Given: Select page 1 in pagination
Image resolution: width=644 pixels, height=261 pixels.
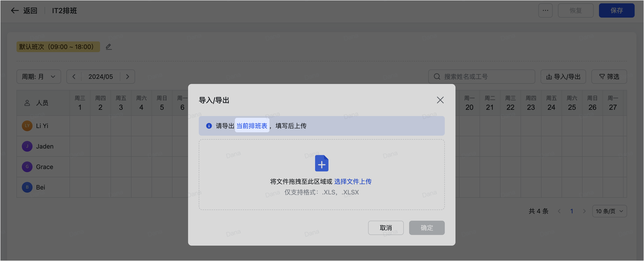Looking at the screenshot, I should click(x=572, y=211).
